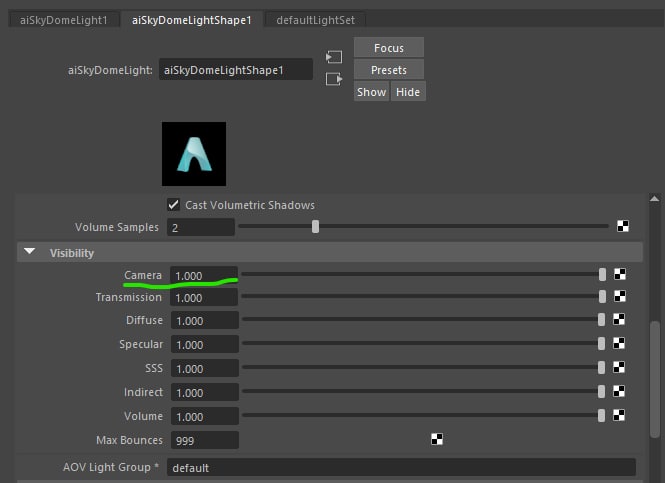Click the Show button
The width and height of the screenshot is (665, 483).
coord(371,92)
